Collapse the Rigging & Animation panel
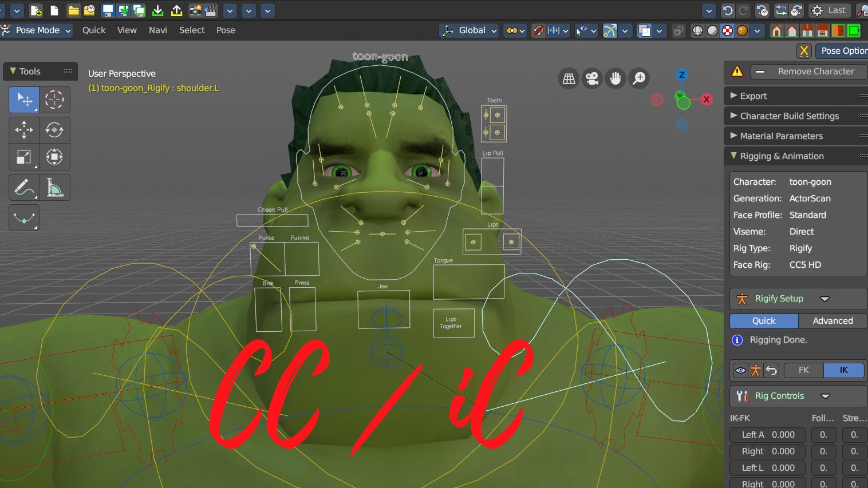Image resolution: width=868 pixels, height=488 pixels. pos(796,156)
